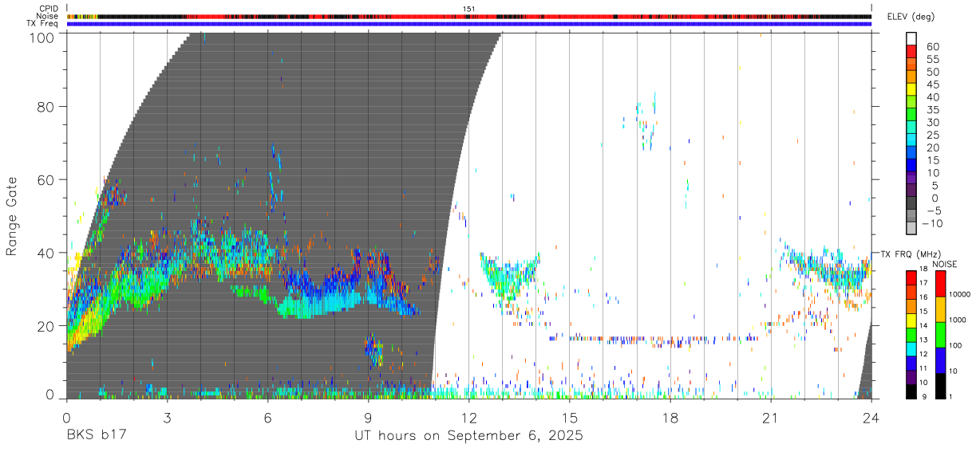Click the '10000' label on the NOISE legend

coord(959,294)
